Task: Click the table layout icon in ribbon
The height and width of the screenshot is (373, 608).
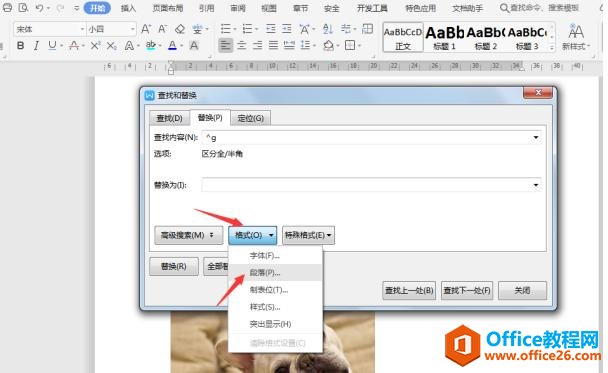Action: pos(367,29)
